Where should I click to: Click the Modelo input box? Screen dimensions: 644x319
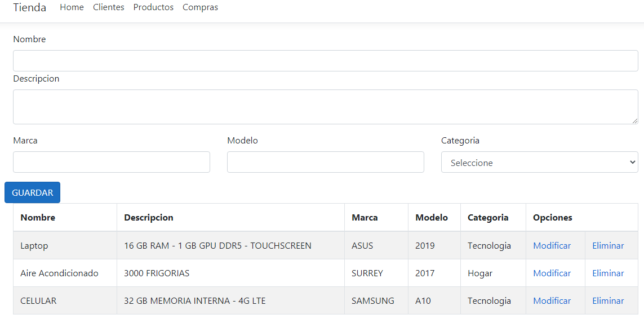pyautogui.click(x=325, y=162)
